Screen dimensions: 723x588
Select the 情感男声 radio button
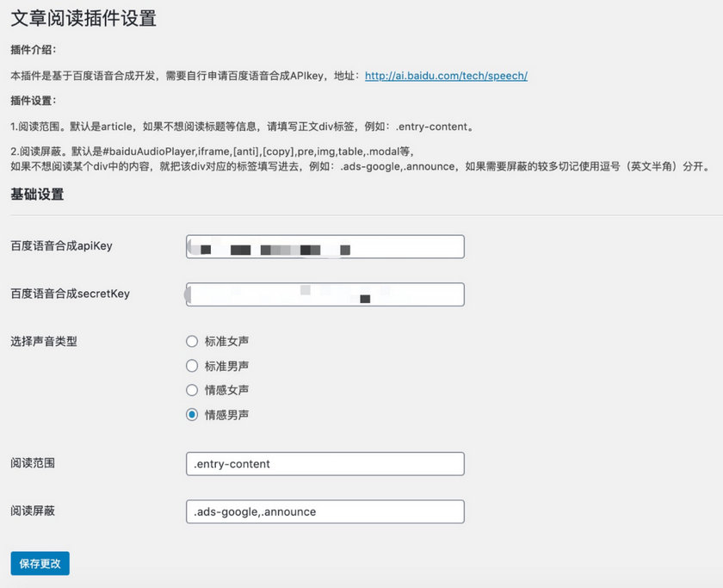[x=192, y=414]
